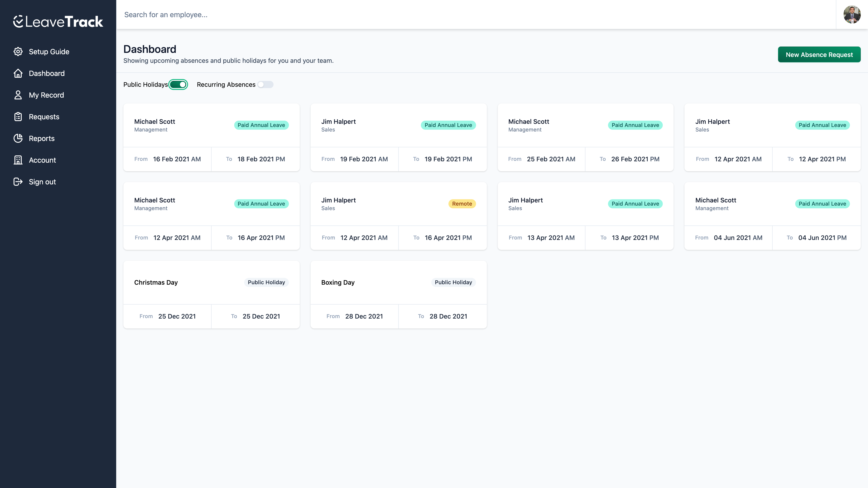Select the Paid Annual Leave badge on Michael Scott's first card
Screen dimensions: 868x488
[261, 125]
